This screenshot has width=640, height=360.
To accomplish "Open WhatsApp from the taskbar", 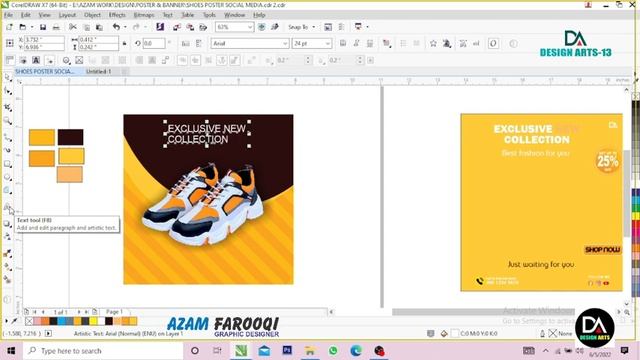I will [333, 351].
